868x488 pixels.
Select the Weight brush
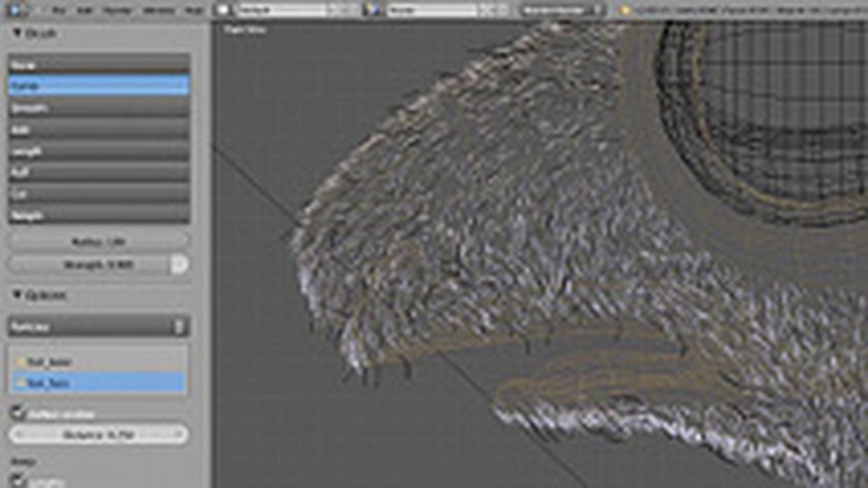pos(98,216)
